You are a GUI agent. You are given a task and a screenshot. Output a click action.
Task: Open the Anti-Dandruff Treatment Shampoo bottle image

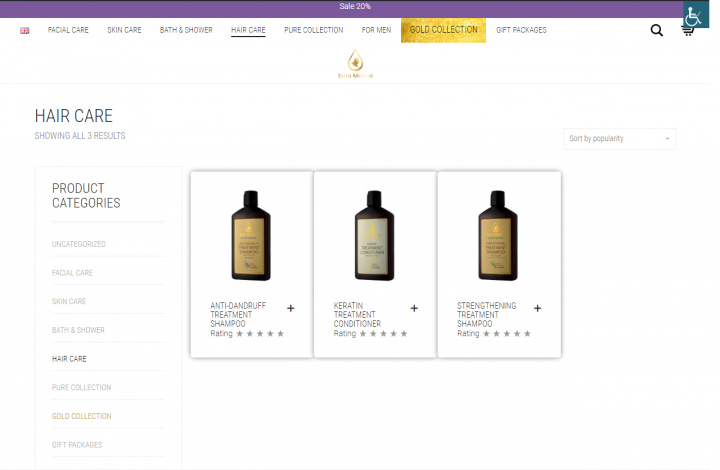click(251, 235)
